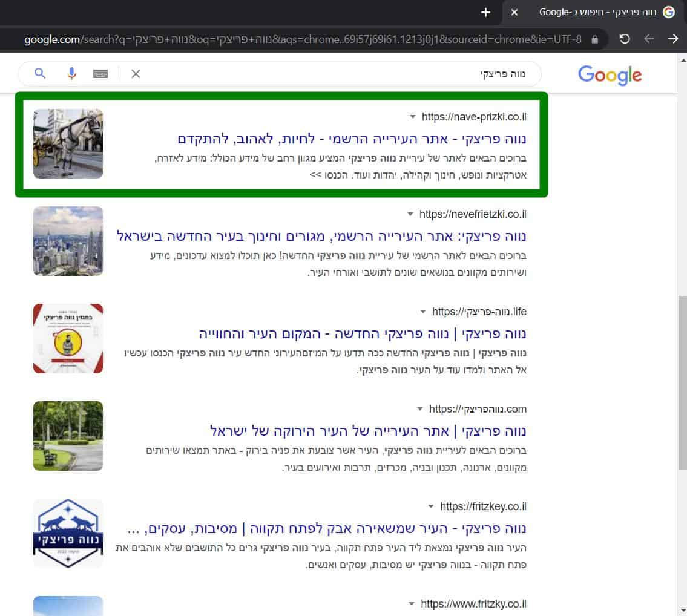
Task: Click the https://www.fritzky.co.il URL
Action: 473,604
